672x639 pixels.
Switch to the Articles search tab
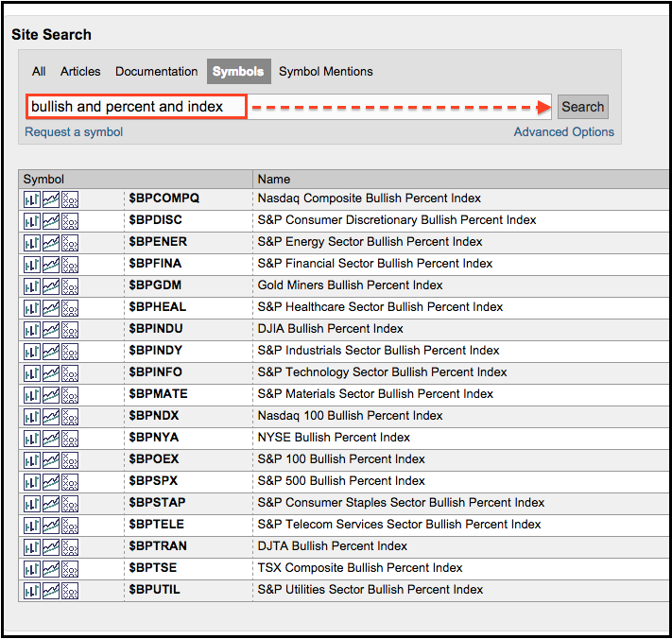tap(80, 72)
